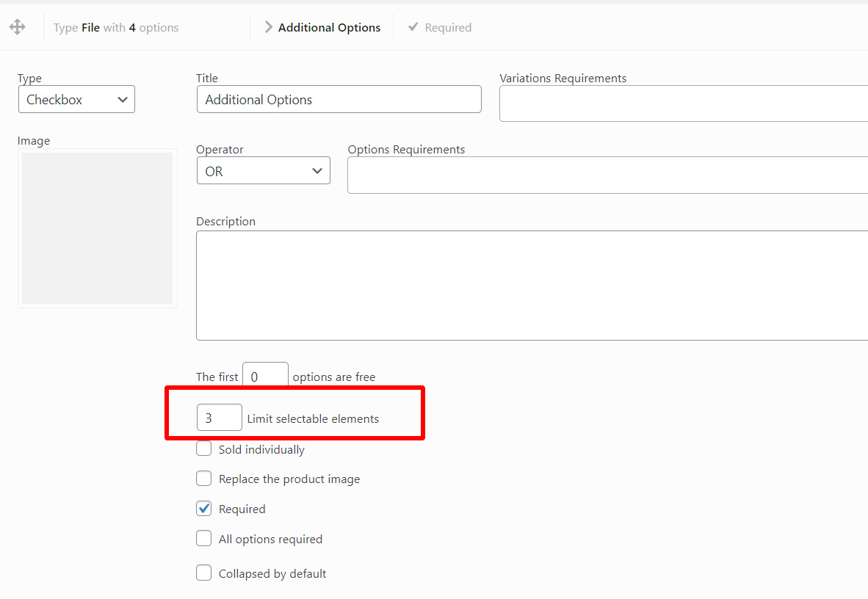
Task: Check the All options required checkbox
Action: point(203,538)
